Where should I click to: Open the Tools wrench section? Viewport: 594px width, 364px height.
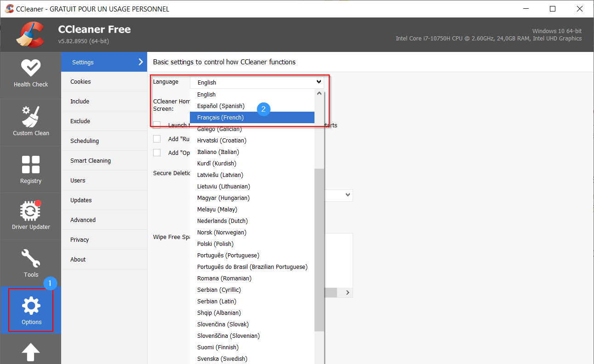pyautogui.click(x=31, y=263)
